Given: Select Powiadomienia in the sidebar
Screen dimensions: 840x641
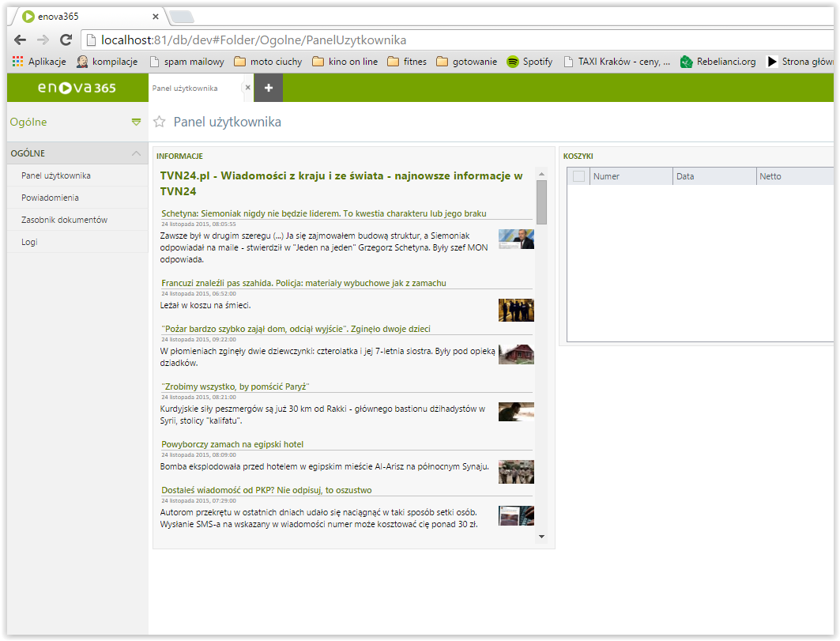Looking at the screenshot, I should pyautogui.click(x=50, y=198).
